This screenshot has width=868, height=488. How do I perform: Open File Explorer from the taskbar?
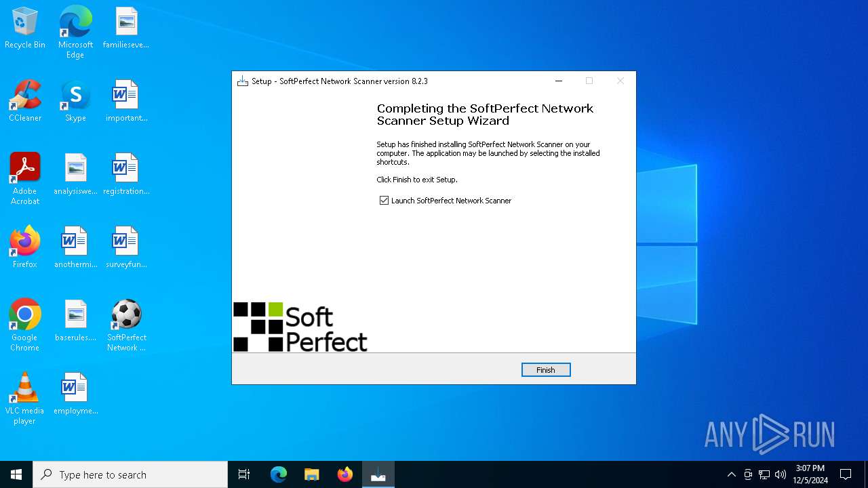pyautogui.click(x=312, y=474)
